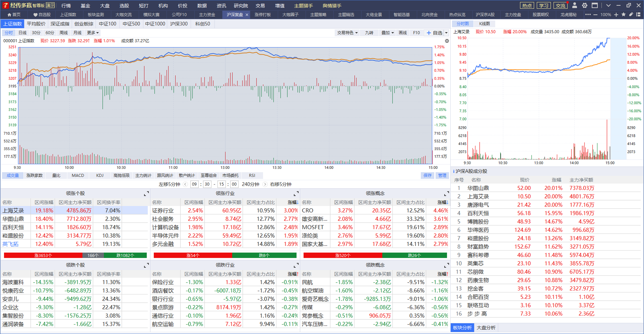Click the three-dots more tabs icon
644x334 pixels.
point(588,15)
